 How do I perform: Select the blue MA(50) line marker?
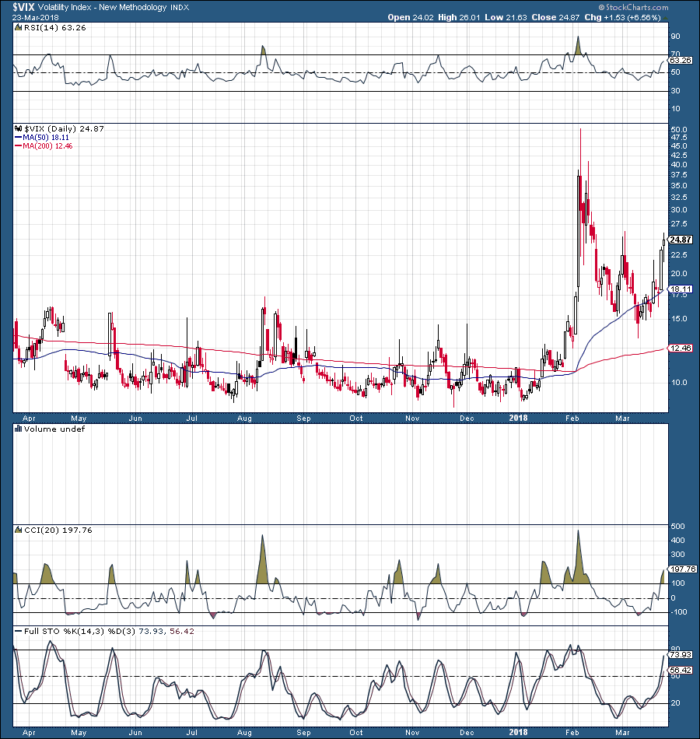click(x=19, y=138)
